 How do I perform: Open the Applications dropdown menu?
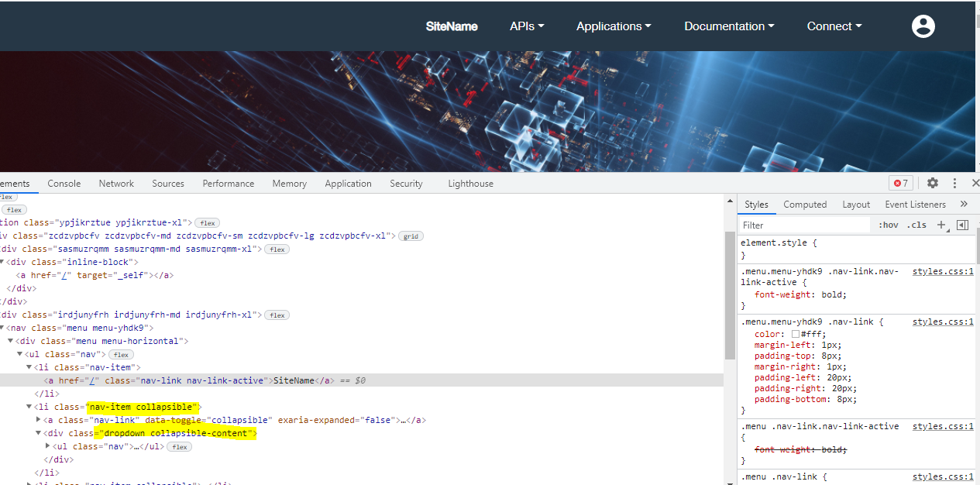coord(614,26)
